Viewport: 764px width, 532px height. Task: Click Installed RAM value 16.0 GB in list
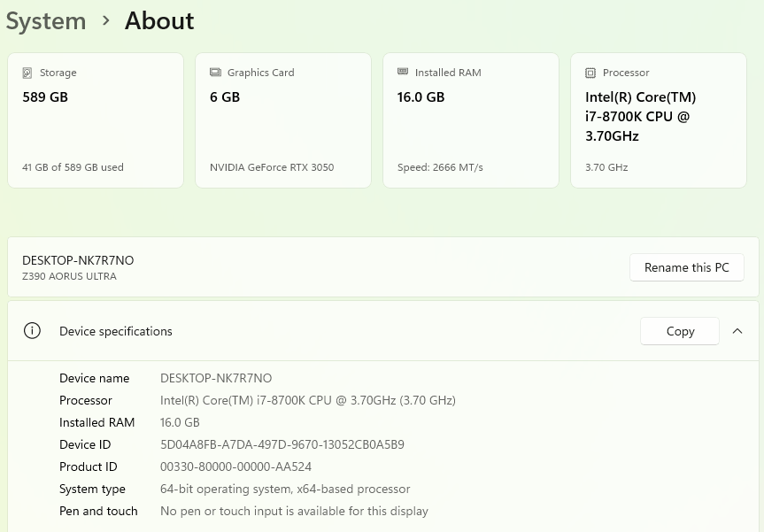tap(180, 423)
